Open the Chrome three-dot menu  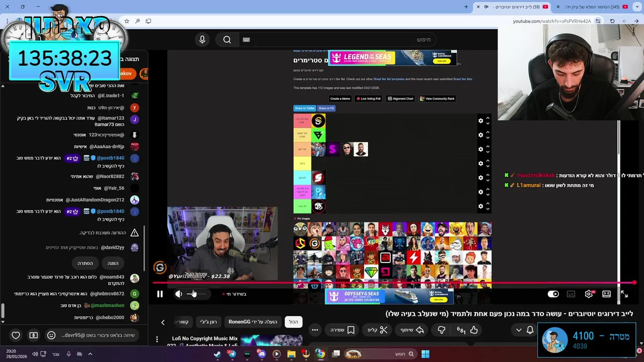7,21
